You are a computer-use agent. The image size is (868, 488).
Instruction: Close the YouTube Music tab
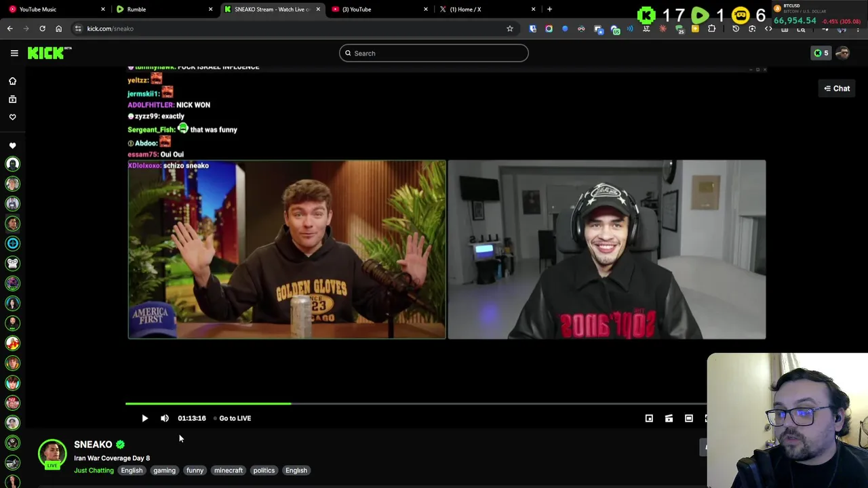103,9
